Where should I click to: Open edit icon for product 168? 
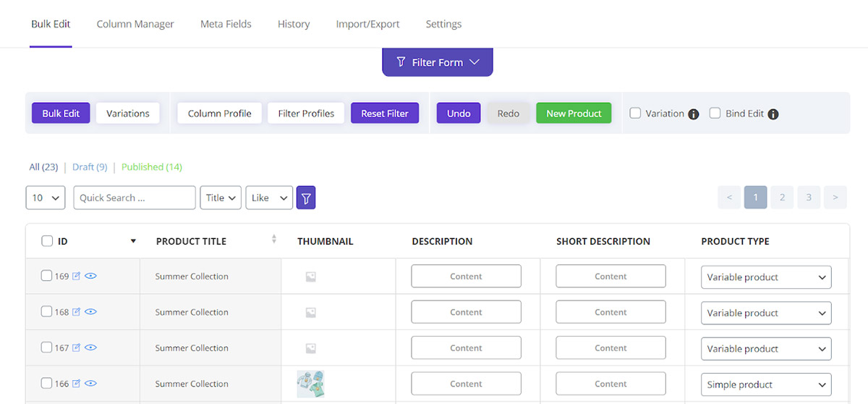(76, 312)
